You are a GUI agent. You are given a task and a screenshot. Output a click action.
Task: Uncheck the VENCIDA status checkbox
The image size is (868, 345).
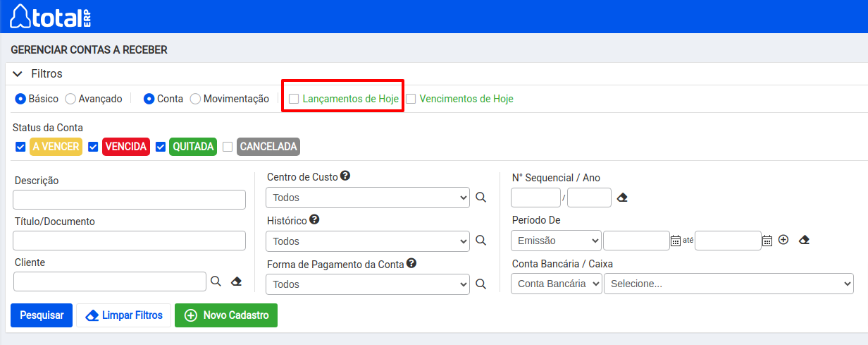coord(93,147)
